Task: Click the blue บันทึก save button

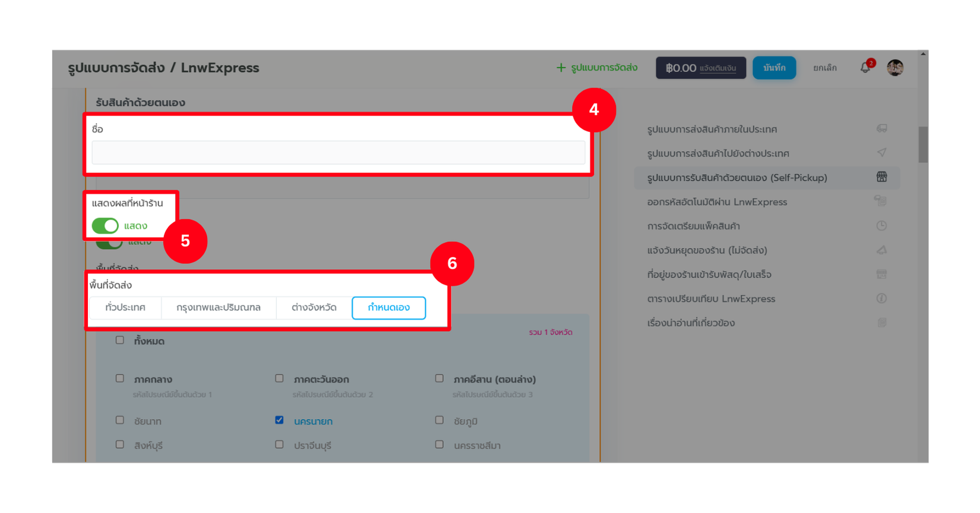Action: [774, 68]
